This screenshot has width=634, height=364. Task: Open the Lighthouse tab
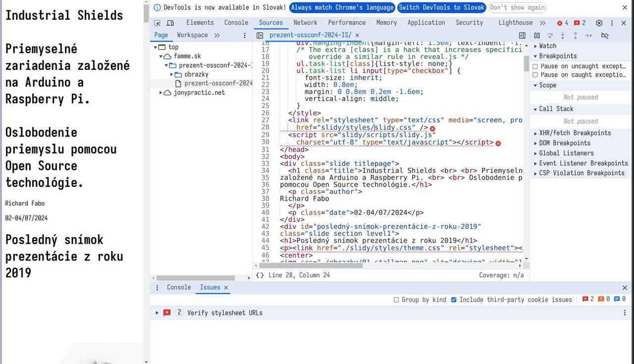pos(516,23)
